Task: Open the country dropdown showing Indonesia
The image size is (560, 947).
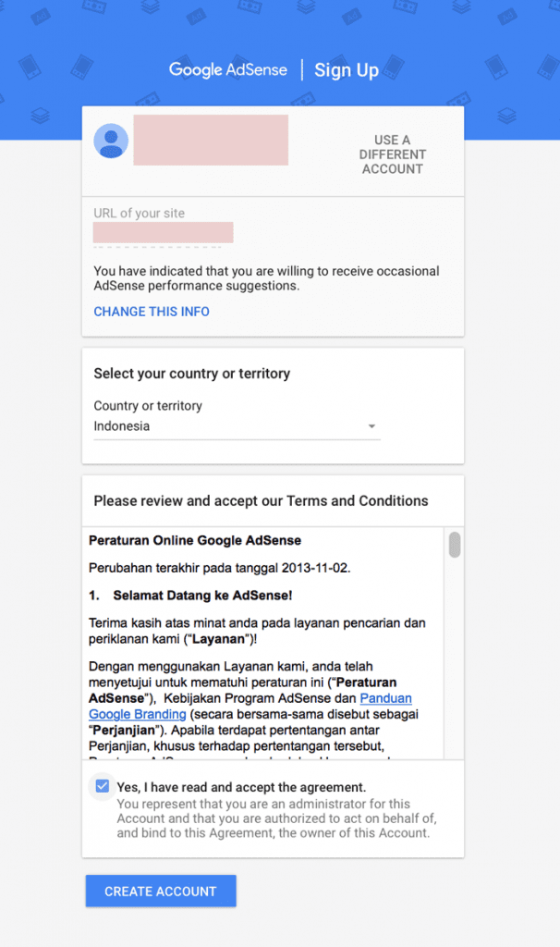Action: tap(236, 426)
